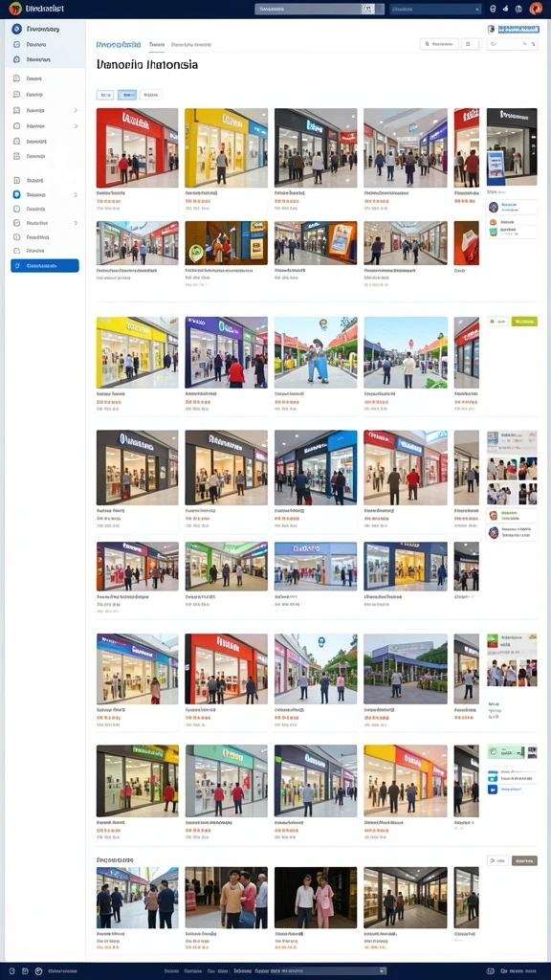Click the filled blue shield icon in sidebar
551x980 pixels.
[17, 194]
